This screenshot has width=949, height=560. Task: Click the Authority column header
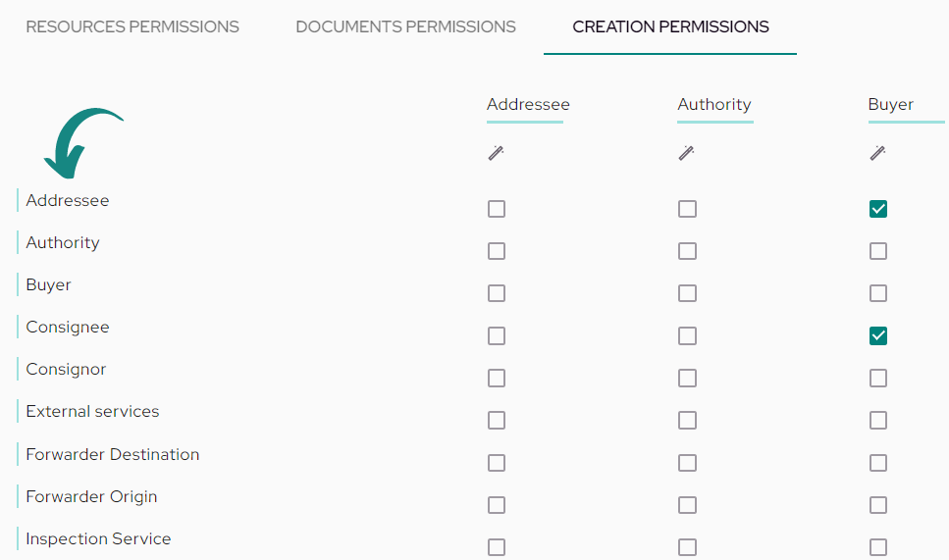(714, 105)
